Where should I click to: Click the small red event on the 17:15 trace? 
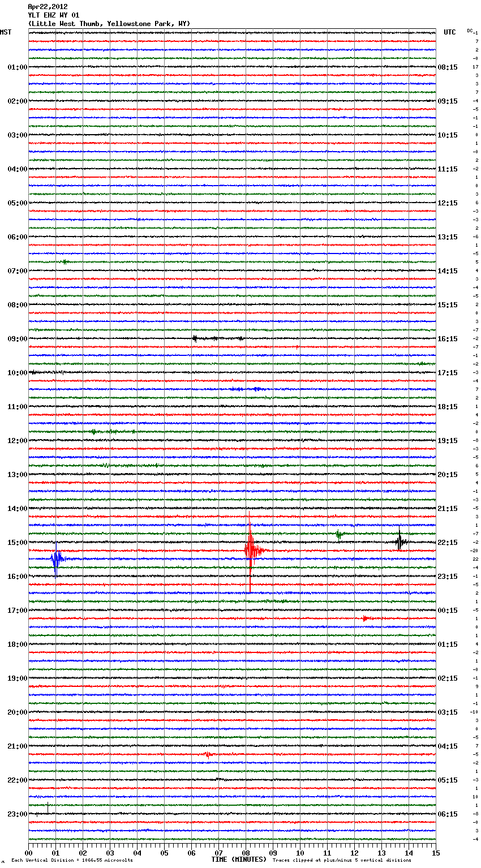click(366, 618)
